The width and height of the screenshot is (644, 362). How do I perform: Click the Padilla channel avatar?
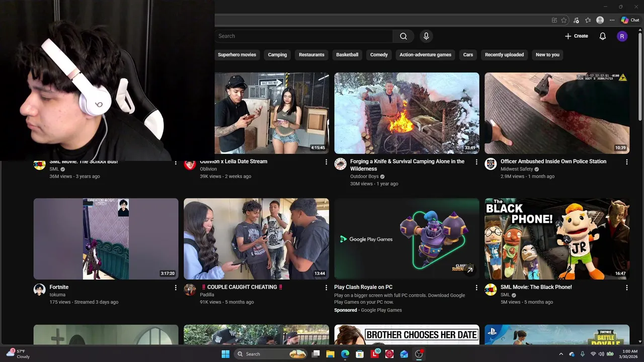pos(190,290)
